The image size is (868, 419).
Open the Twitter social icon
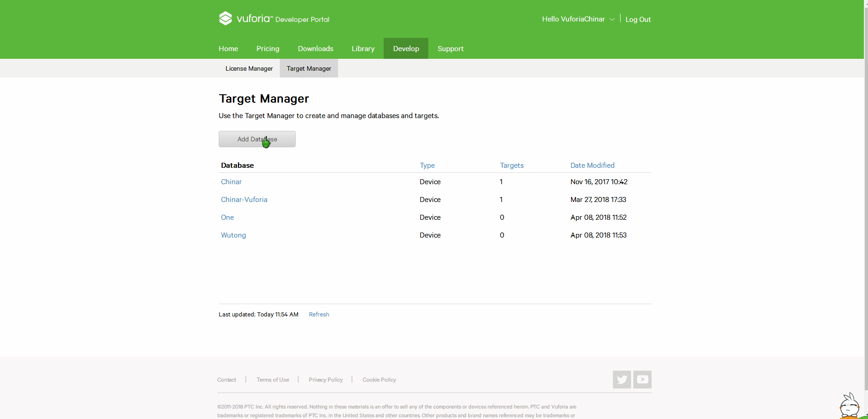621,379
